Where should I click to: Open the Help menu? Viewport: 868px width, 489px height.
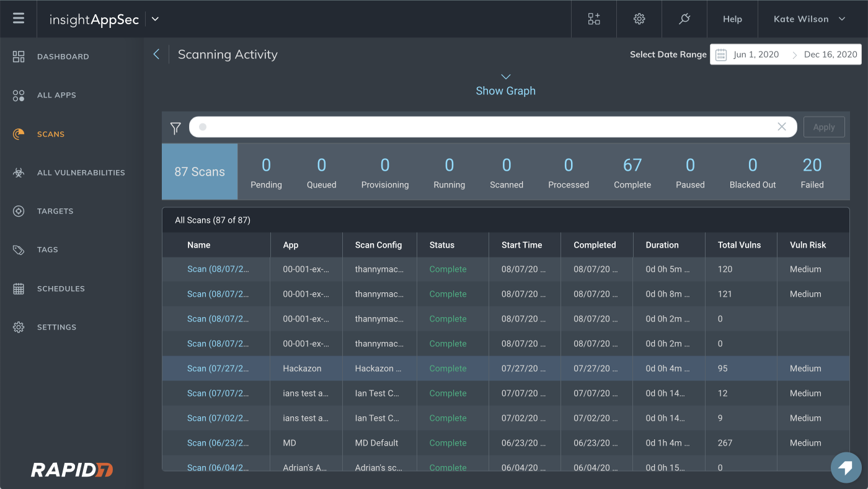pyautogui.click(x=732, y=19)
